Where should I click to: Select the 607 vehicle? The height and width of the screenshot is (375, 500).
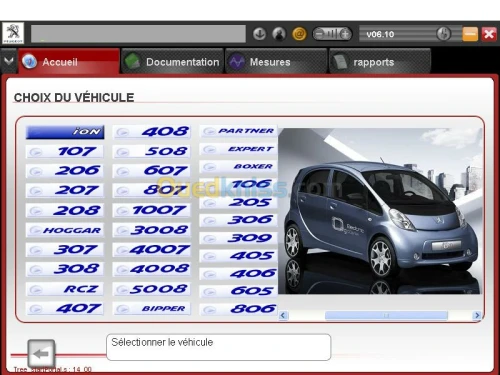(x=152, y=171)
